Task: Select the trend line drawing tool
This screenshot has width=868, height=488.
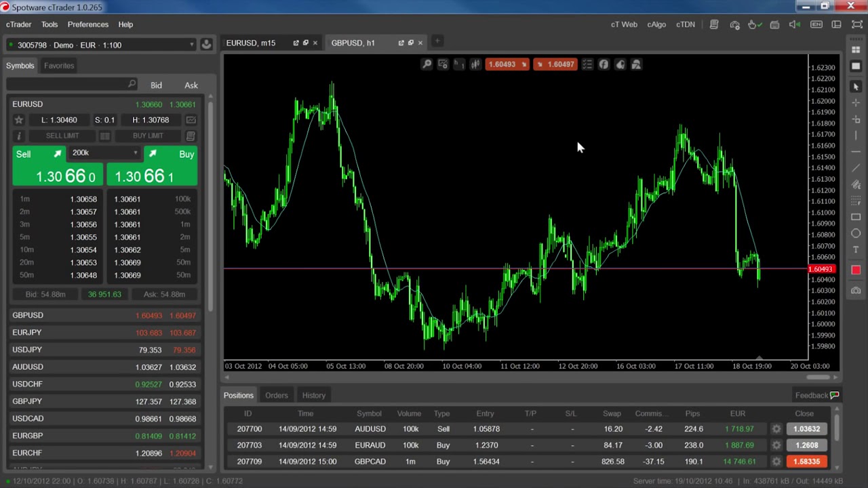Action: point(856,168)
